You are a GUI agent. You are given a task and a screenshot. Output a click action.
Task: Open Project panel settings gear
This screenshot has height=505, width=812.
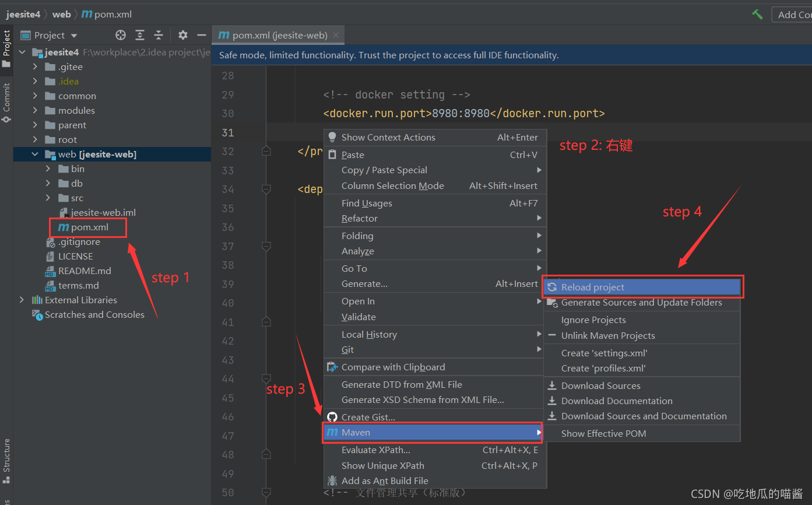pos(183,35)
